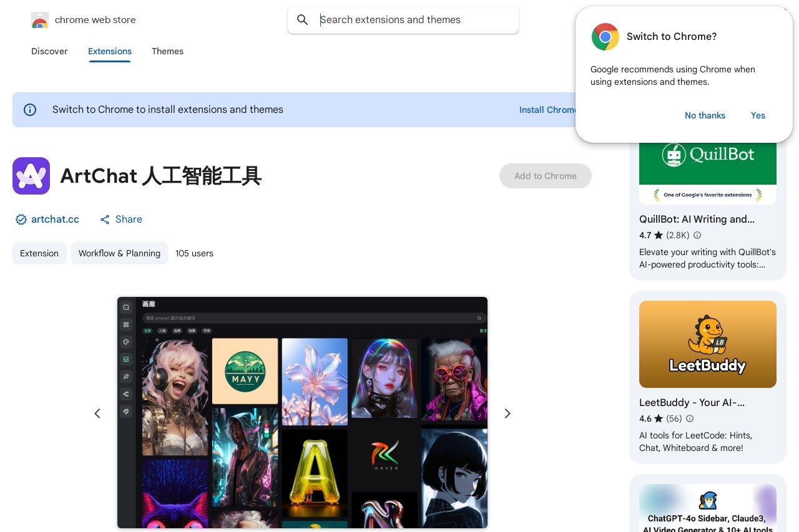The height and width of the screenshot is (532, 799).
Task: Select the Workflow & Planning chip
Action: (119, 253)
